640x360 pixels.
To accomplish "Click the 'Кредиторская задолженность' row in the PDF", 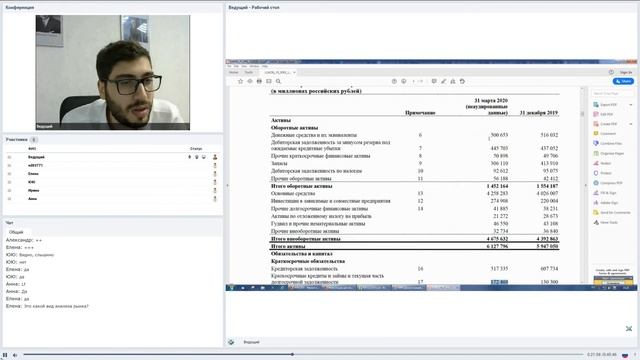I will [x=414, y=269].
